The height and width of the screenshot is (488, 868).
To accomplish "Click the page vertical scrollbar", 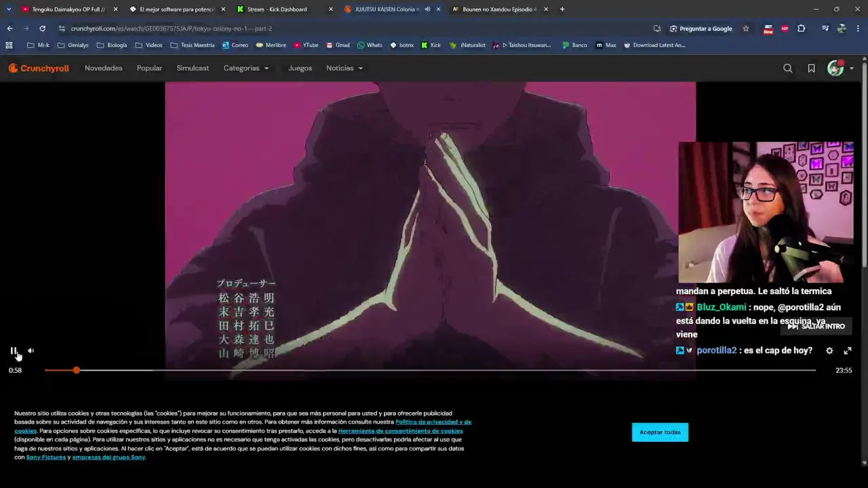I will coord(864,164).
